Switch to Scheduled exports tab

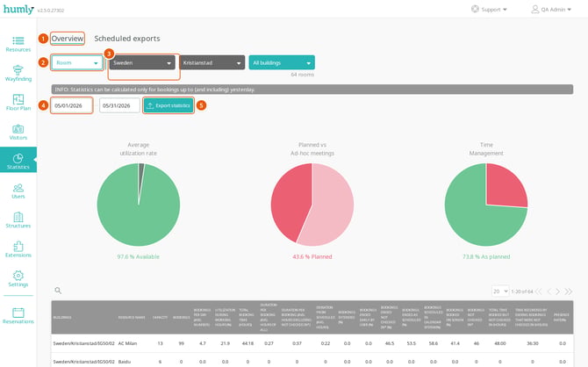pyautogui.click(x=127, y=39)
